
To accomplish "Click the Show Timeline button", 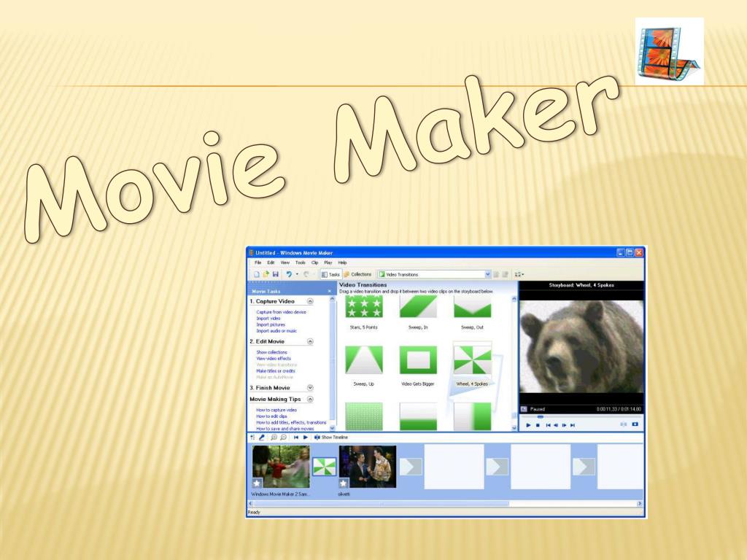I will click(x=331, y=437).
